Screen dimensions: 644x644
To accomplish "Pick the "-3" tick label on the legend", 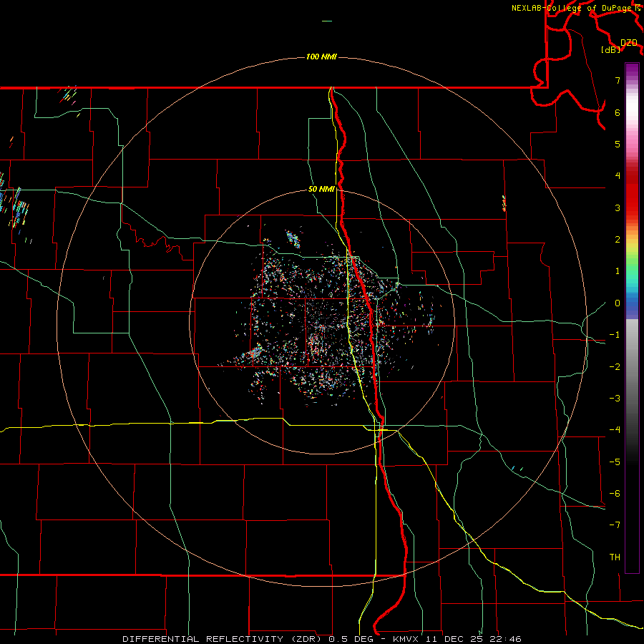I will tap(615, 399).
